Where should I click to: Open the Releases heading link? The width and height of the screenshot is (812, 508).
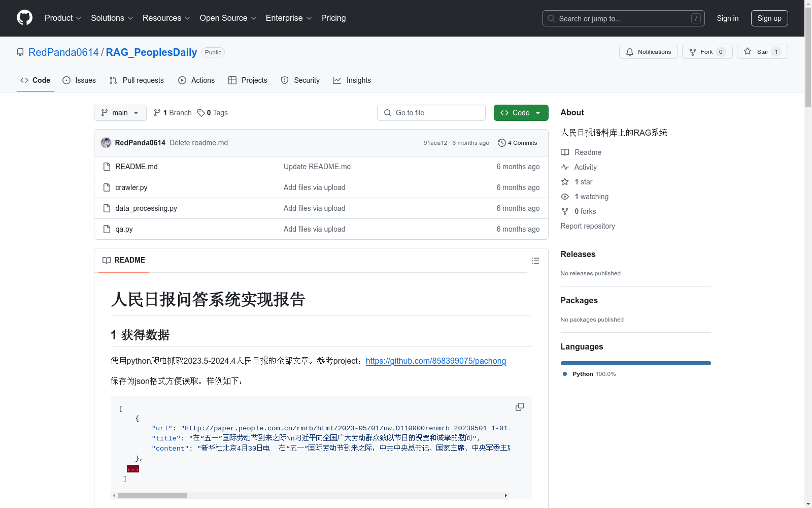tap(578, 254)
